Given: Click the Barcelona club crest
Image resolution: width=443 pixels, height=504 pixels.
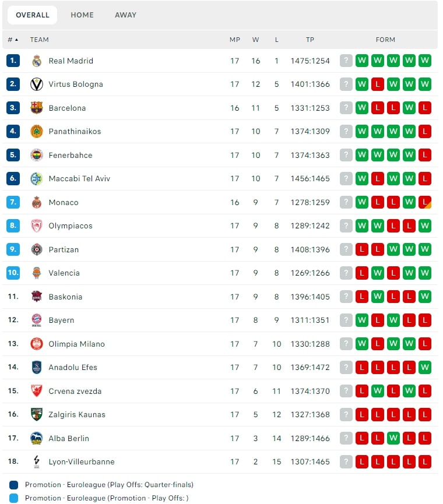Looking at the screenshot, I should pyautogui.click(x=37, y=108).
